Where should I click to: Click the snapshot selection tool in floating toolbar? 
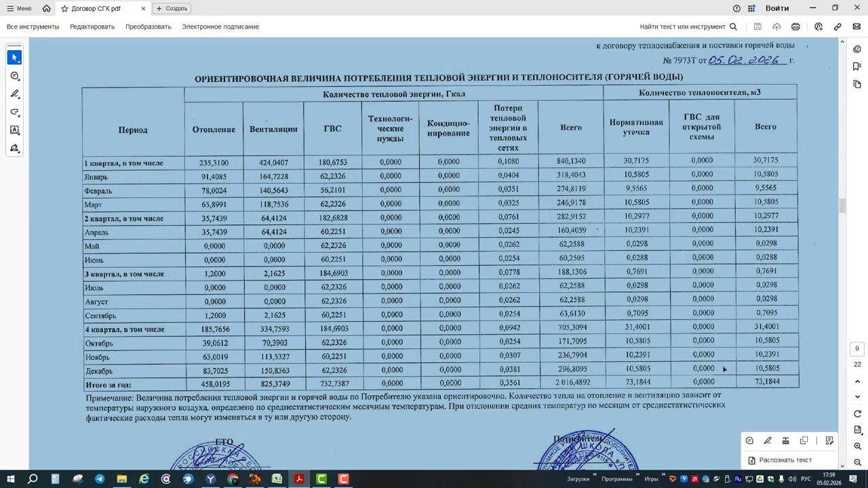coord(804,441)
